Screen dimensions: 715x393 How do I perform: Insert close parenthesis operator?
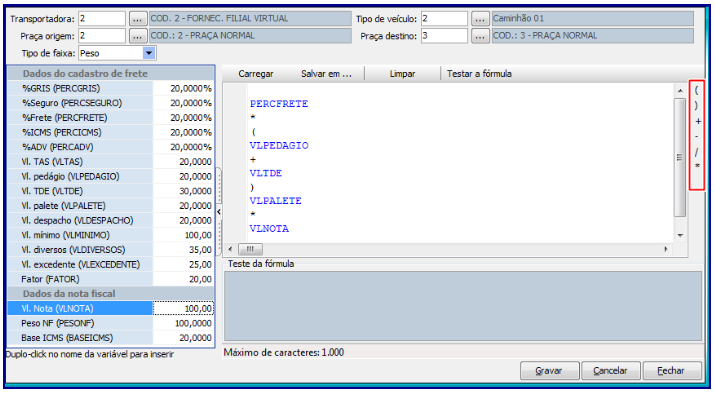(x=696, y=106)
